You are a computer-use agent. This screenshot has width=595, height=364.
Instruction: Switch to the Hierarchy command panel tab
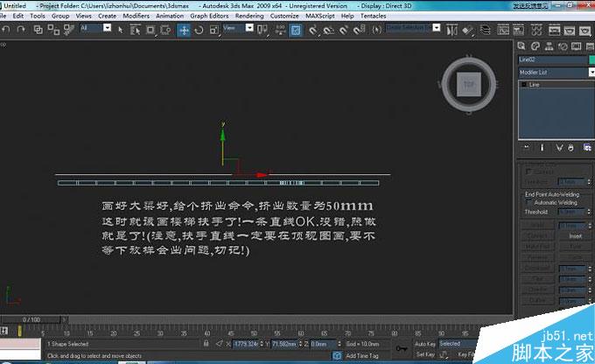[549, 46]
